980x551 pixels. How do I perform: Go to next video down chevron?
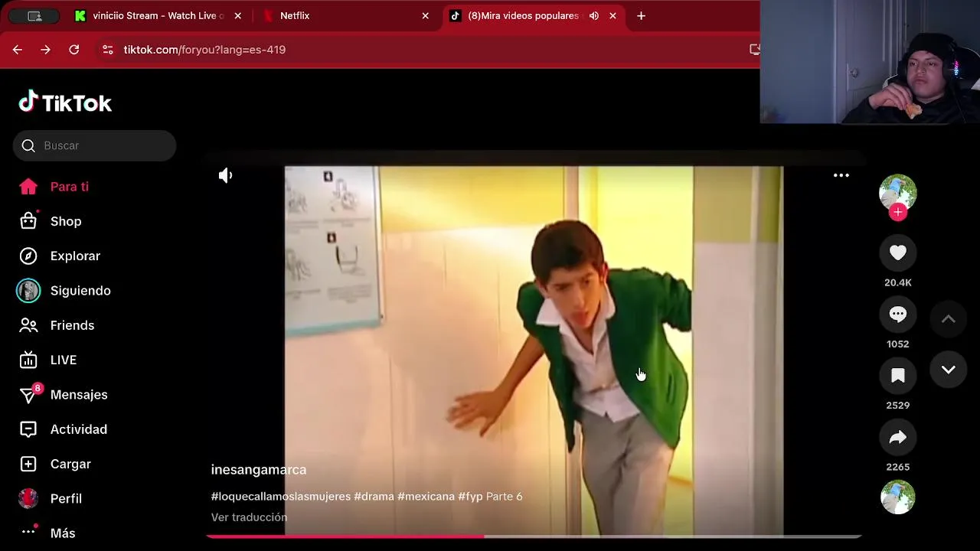(948, 370)
